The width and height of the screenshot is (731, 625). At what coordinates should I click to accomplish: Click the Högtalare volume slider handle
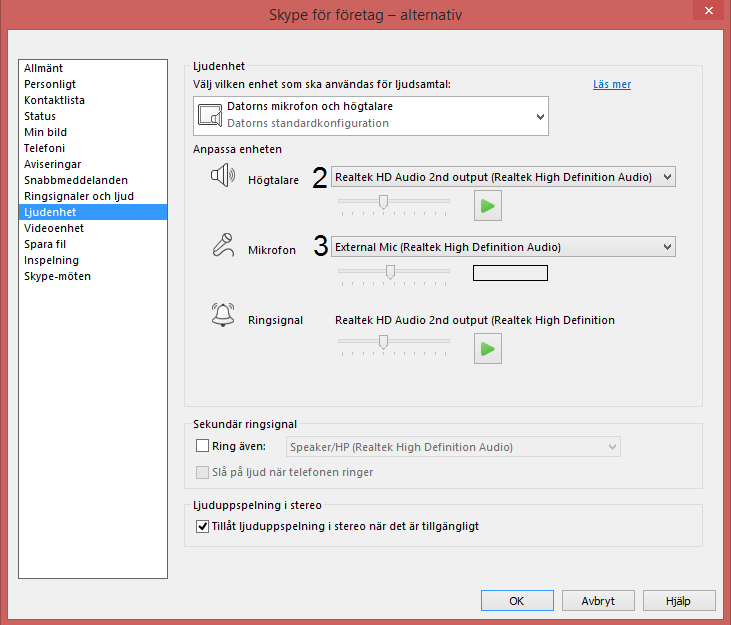click(x=383, y=202)
